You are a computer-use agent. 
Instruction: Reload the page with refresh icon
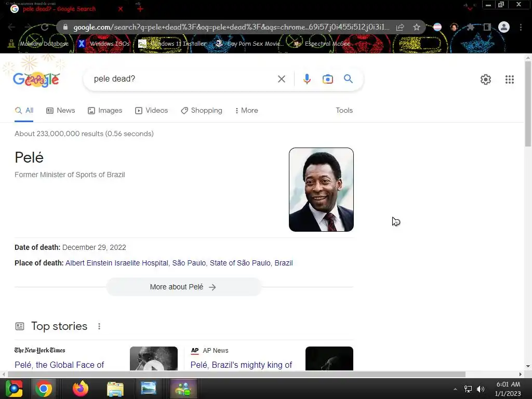tap(45, 27)
